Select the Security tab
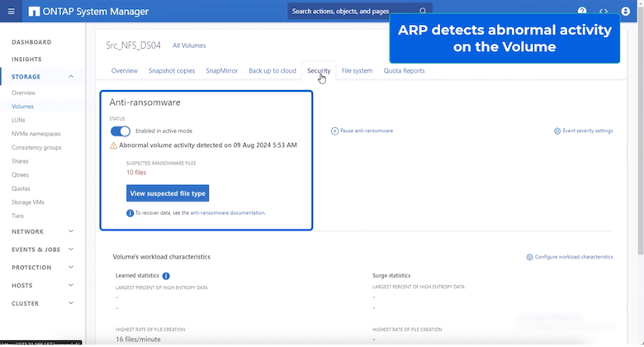The image size is (644, 347). [319, 71]
